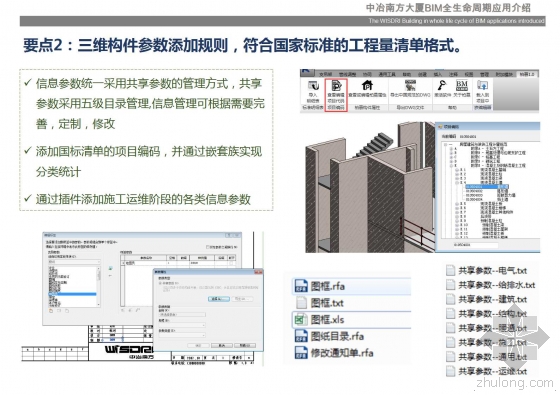Click the scrollbar of the category list
This screenshot has width=560, height=395.
click(99, 287)
